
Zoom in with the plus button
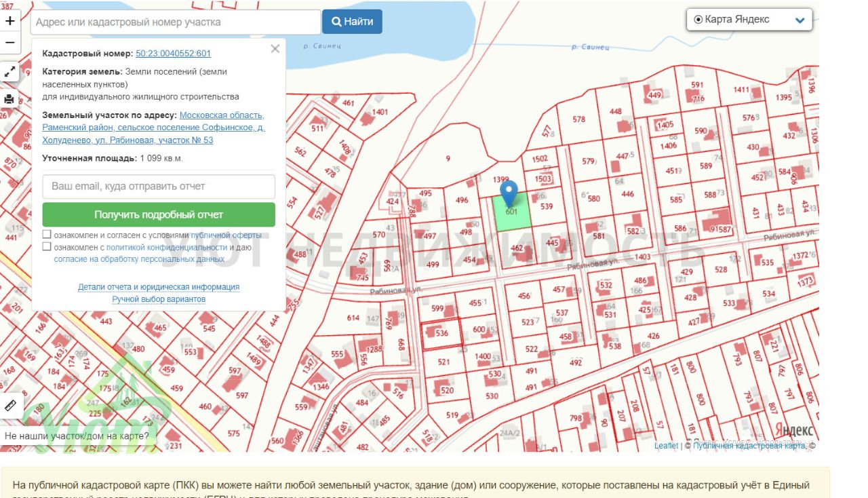(x=10, y=21)
